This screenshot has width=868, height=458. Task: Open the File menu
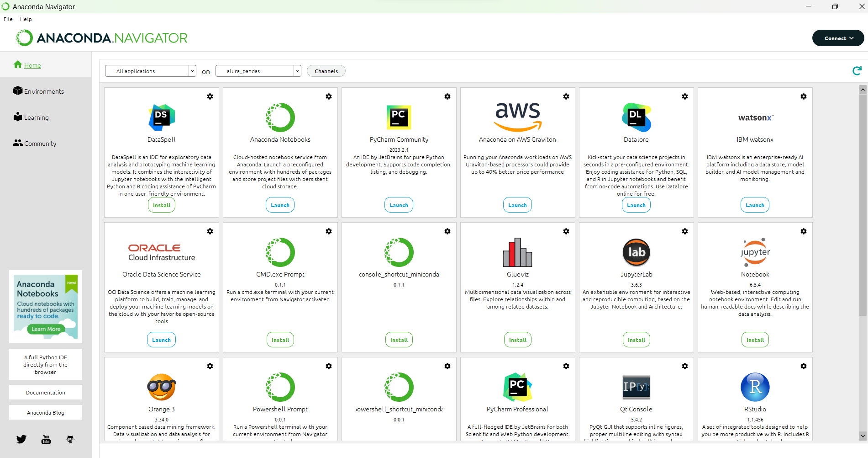pyautogui.click(x=8, y=19)
